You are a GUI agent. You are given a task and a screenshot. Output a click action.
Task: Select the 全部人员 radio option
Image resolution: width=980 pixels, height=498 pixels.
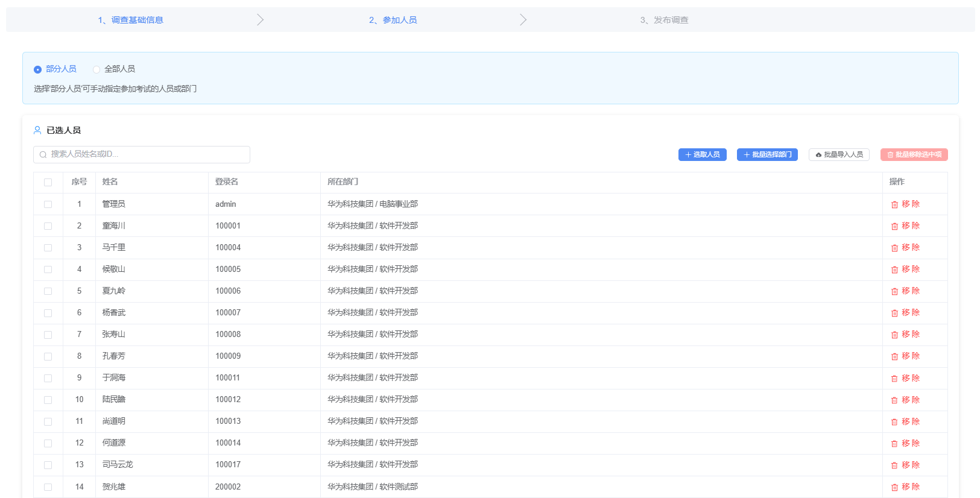coord(96,69)
